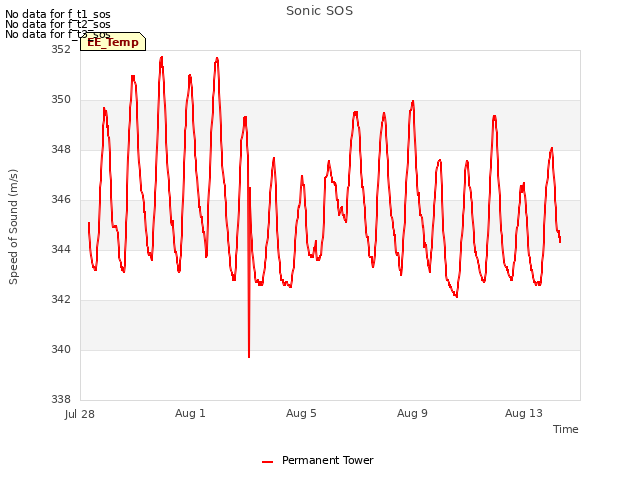The height and width of the screenshot is (480, 640).
Task: Click 'No data for f_t1_sos' message
Action: coord(58,14)
